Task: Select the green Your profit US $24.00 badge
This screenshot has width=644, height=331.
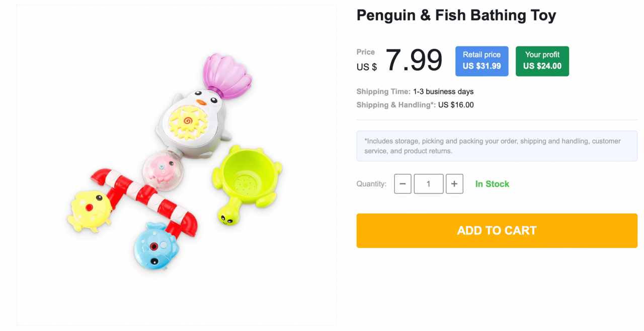Action: point(542,61)
